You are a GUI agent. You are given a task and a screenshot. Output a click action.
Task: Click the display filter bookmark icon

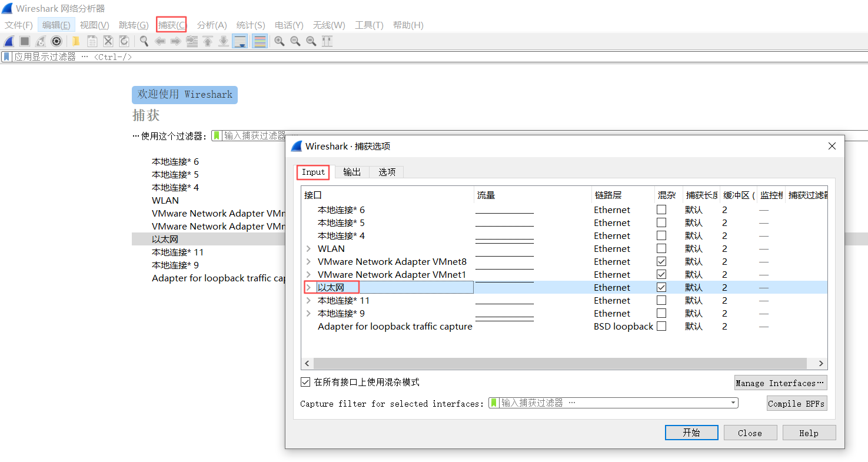click(x=6, y=56)
